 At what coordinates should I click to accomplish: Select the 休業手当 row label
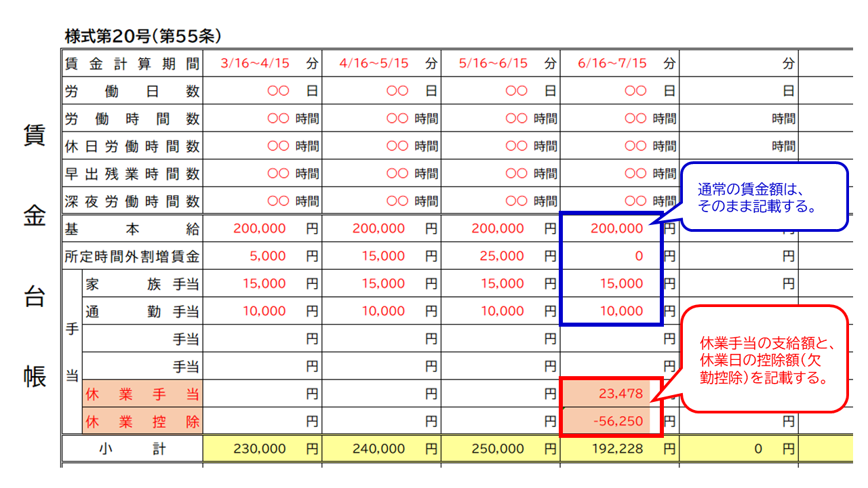[142, 394]
